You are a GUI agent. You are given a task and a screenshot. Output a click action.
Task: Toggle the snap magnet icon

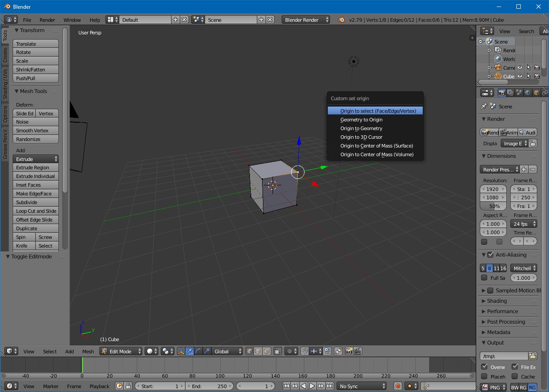[305, 351]
